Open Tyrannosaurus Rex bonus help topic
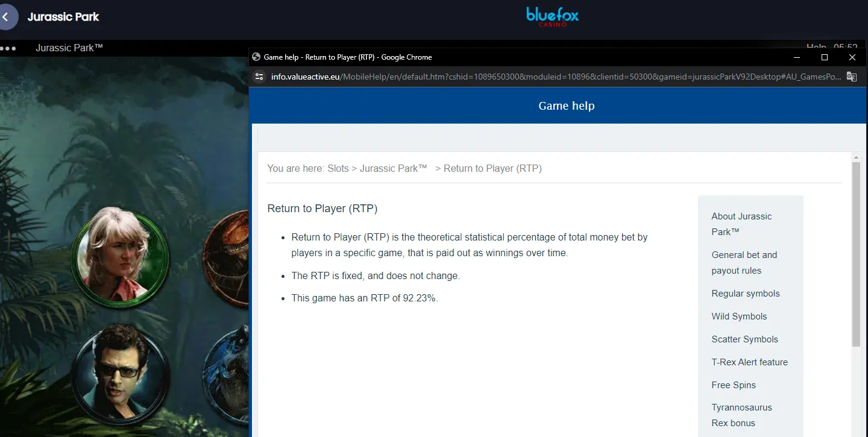The image size is (868, 437). pyautogui.click(x=741, y=415)
